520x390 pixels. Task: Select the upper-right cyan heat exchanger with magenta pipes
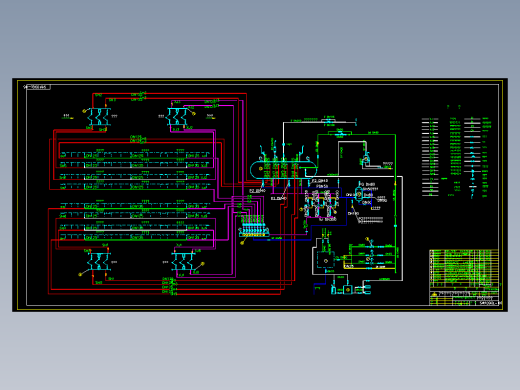pyautogui.click(x=177, y=116)
